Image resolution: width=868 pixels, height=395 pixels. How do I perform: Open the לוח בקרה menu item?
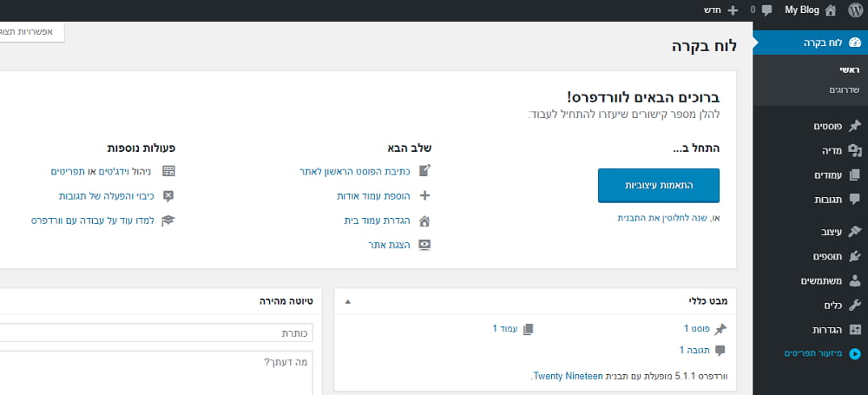[x=810, y=43]
